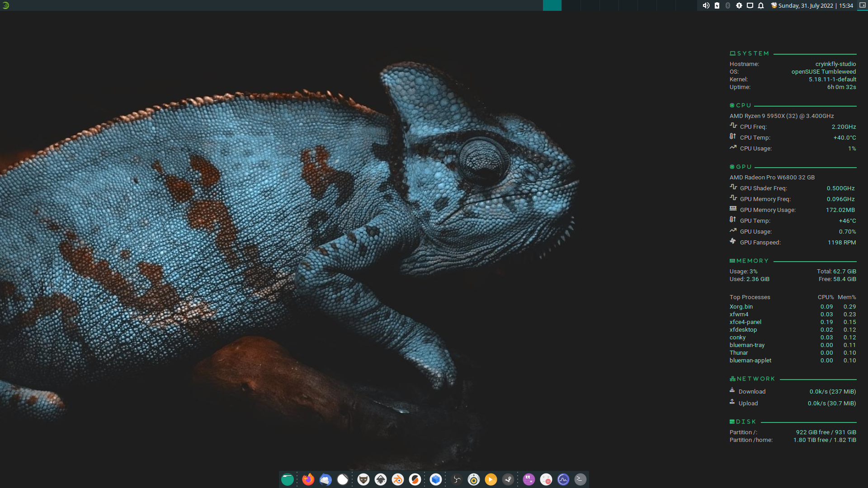
Task: Click the purple quotes app icon in dock
Action: 528,479
